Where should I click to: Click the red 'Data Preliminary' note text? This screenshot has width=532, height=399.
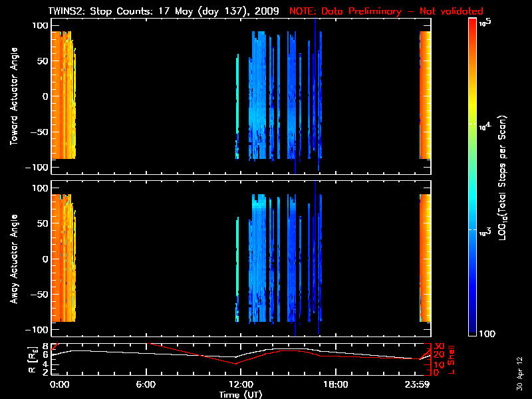pyautogui.click(x=386, y=11)
